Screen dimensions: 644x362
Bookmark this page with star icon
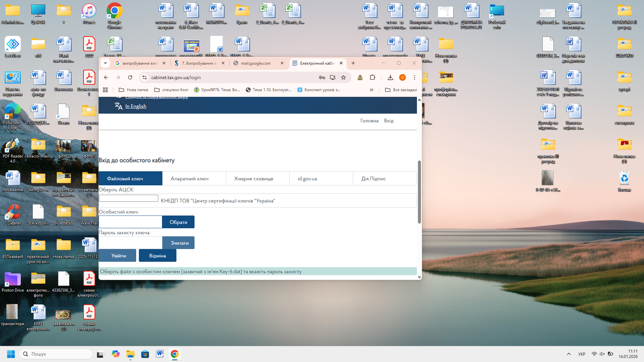pos(343,77)
